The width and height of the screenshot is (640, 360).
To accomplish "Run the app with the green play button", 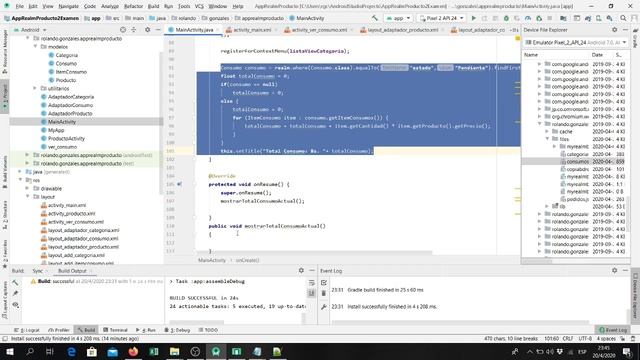I will 473,18.
